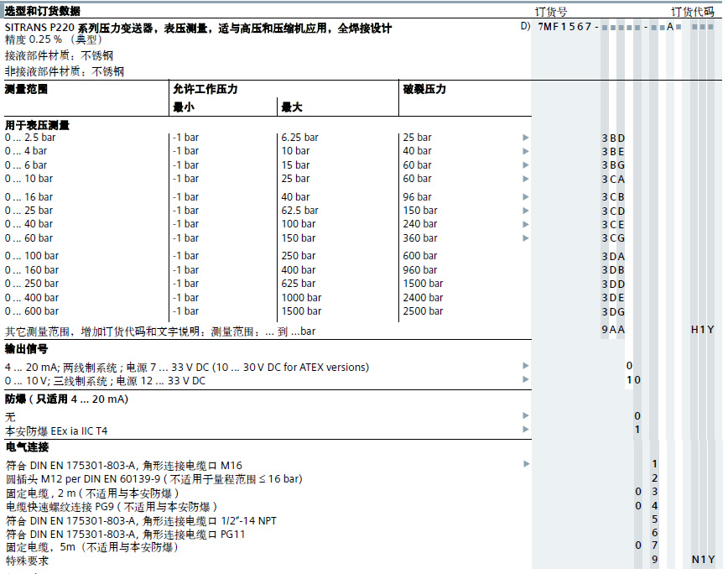Image resolution: width=728 pixels, height=574 pixels.
Task: Click the arrow marker for the 4 ... 20 mA output row
Action: coord(526,366)
